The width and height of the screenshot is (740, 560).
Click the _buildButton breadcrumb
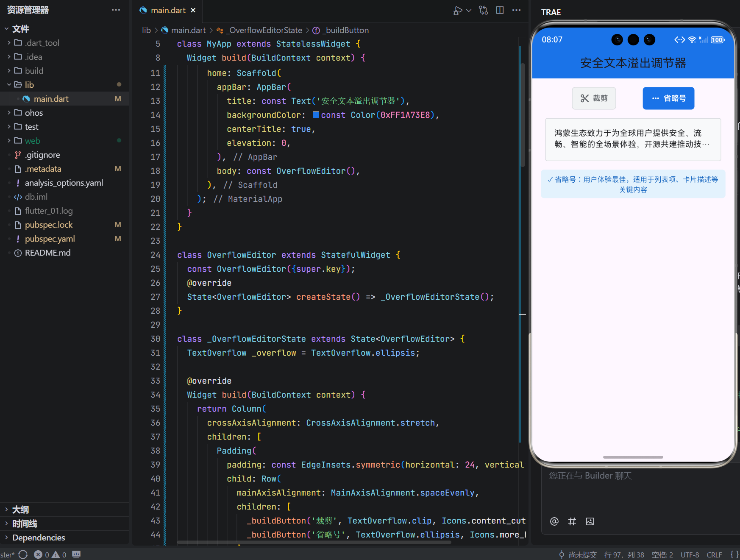pyautogui.click(x=341, y=30)
